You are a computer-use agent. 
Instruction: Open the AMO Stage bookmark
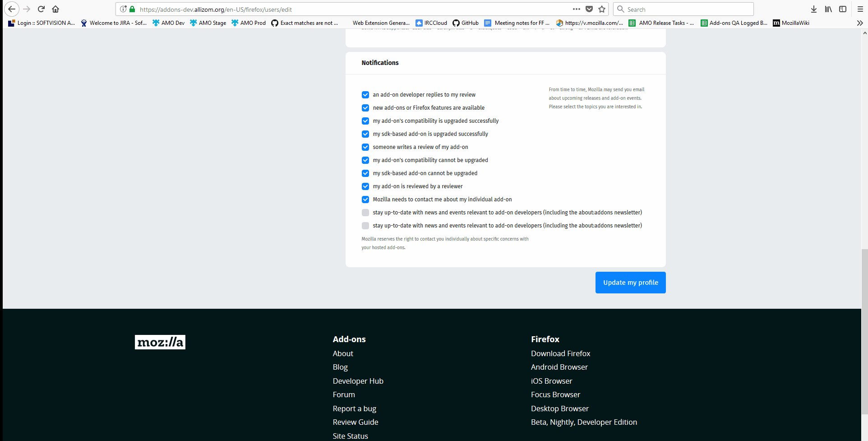coord(208,23)
